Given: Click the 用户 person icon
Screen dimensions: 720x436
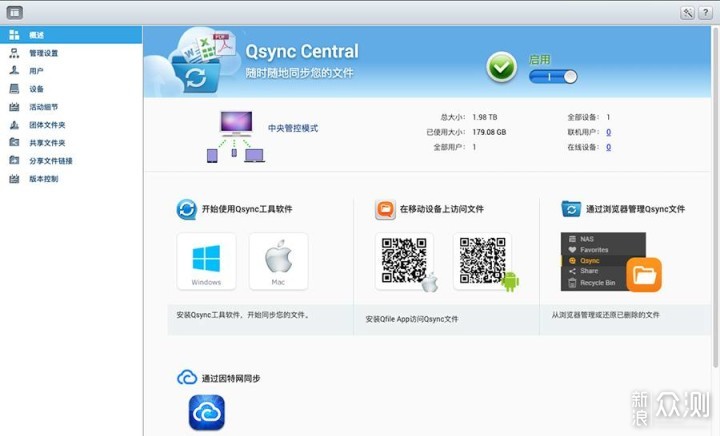Looking at the screenshot, I should click(x=14, y=71).
